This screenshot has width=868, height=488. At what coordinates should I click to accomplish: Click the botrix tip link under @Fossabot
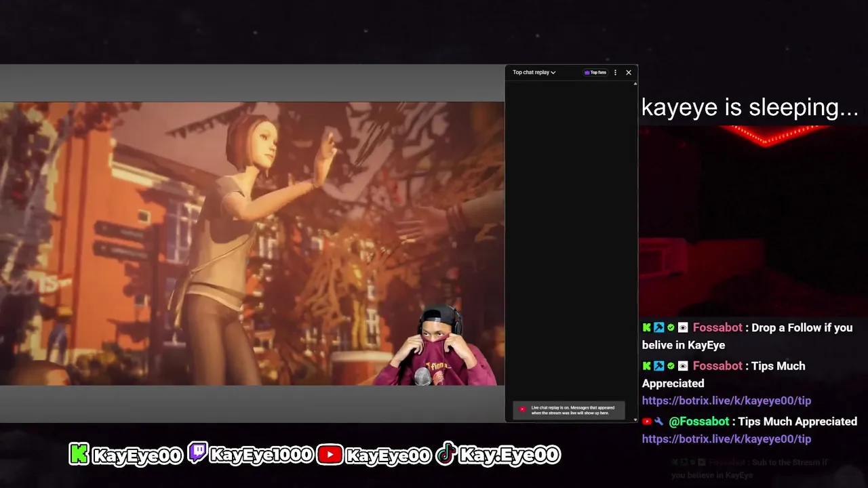click(726, 439)
